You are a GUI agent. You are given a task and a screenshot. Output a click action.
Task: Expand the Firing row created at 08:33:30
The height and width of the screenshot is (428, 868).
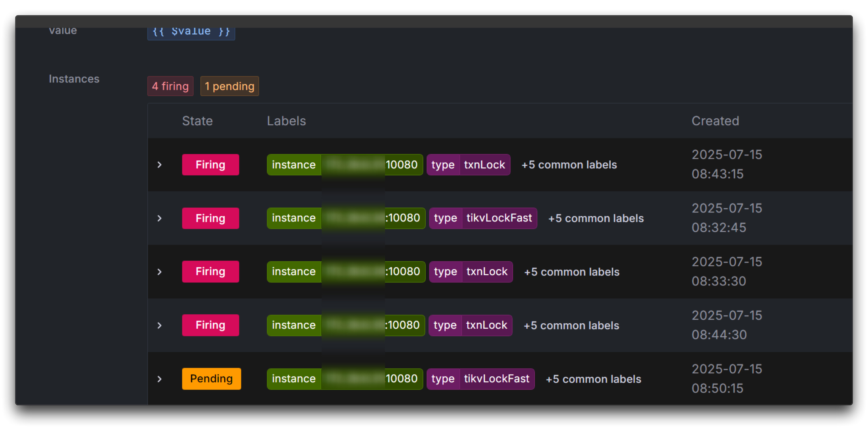(x=159, y=272)
